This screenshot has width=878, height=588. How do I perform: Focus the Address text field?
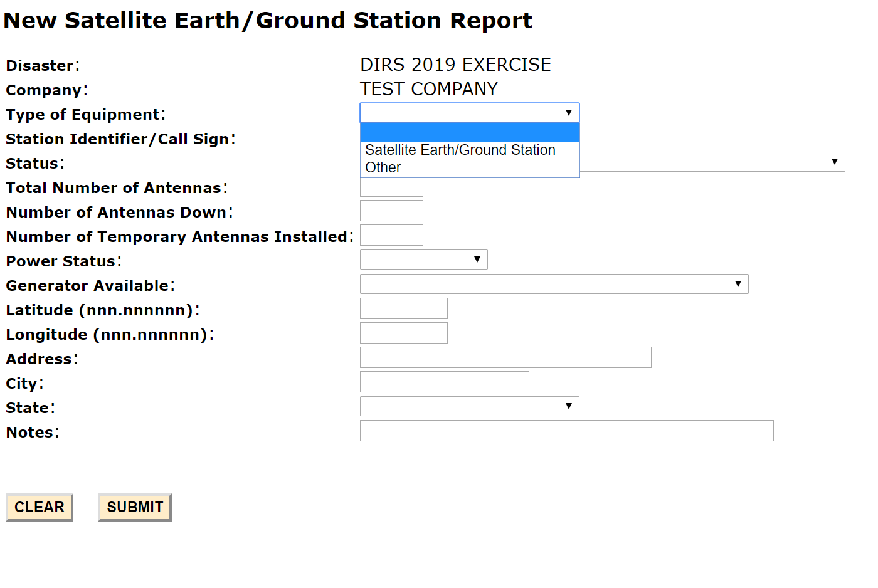505,357
